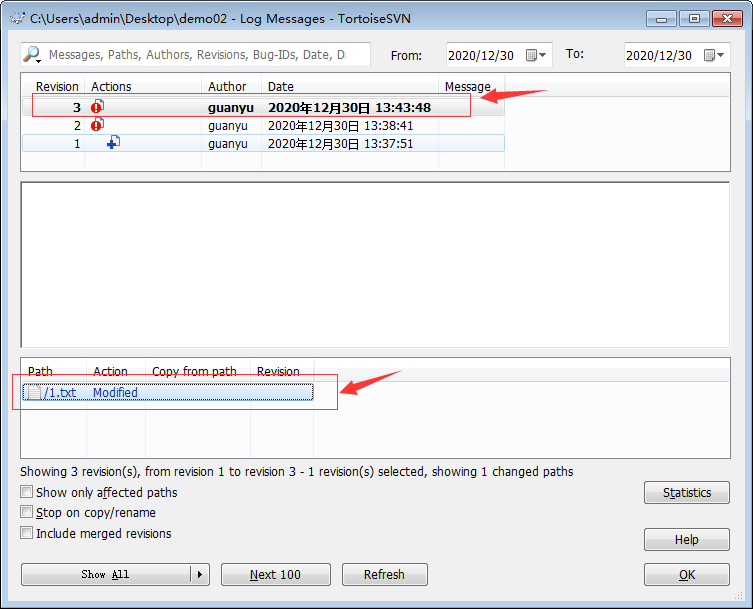This screenshot has height=609, width=753.
Task: Check Include merged revisions
Action: click(26, 533)
